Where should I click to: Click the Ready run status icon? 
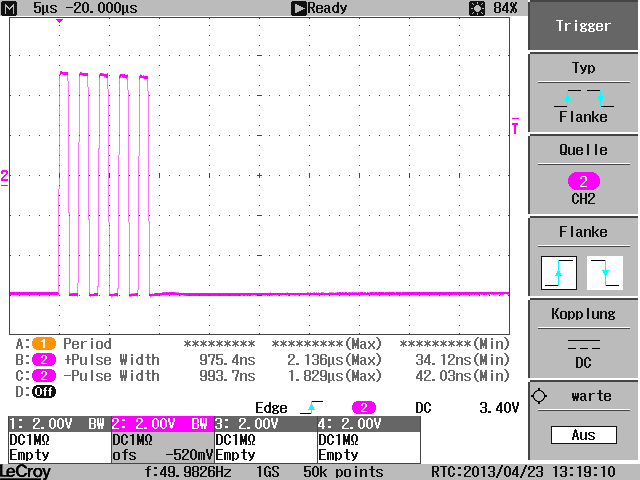coord(298,8)
